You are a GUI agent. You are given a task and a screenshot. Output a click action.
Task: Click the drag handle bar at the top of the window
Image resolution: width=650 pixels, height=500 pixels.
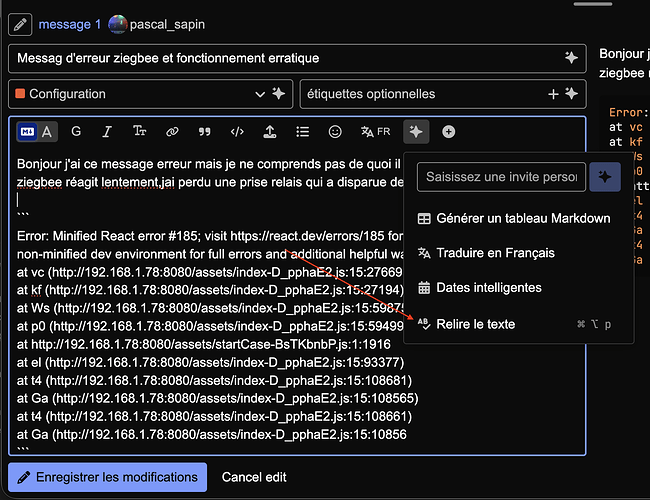pyautogui.click(x=593, y=4)
